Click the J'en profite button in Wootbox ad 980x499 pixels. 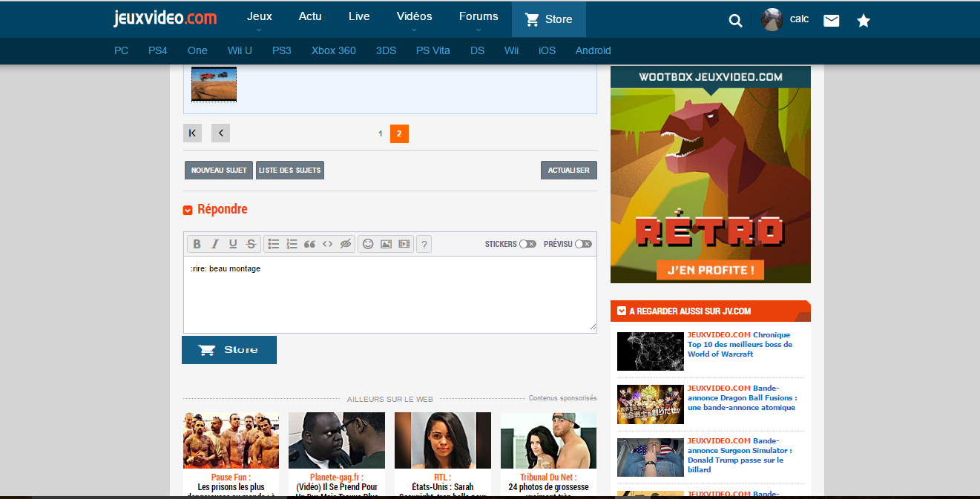point(710,269)
